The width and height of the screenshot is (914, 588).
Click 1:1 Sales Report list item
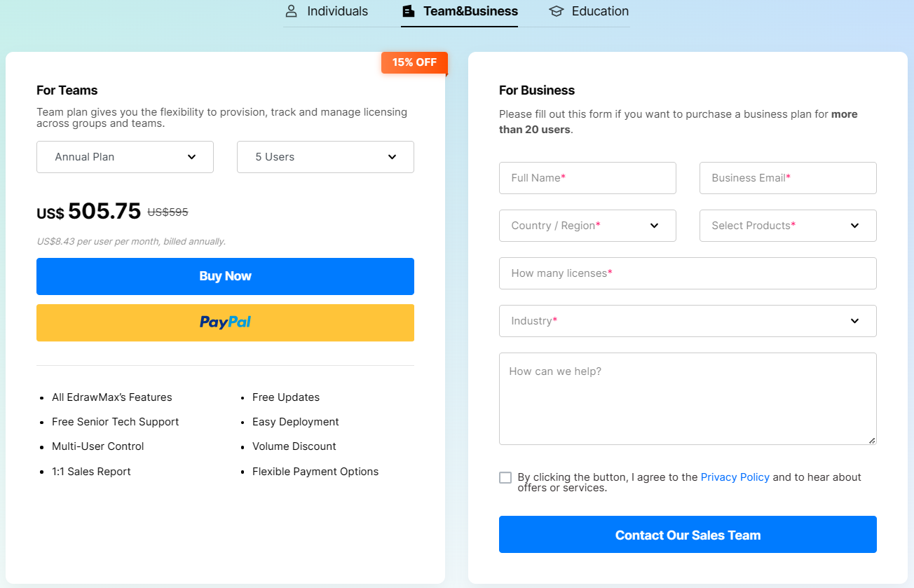(91, 472)
